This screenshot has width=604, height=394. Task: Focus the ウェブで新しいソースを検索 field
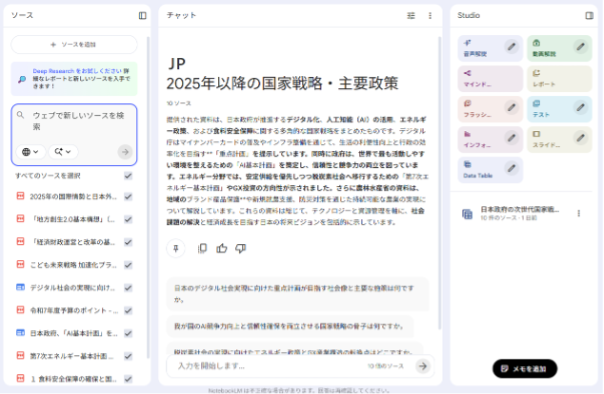coord(79,121)
